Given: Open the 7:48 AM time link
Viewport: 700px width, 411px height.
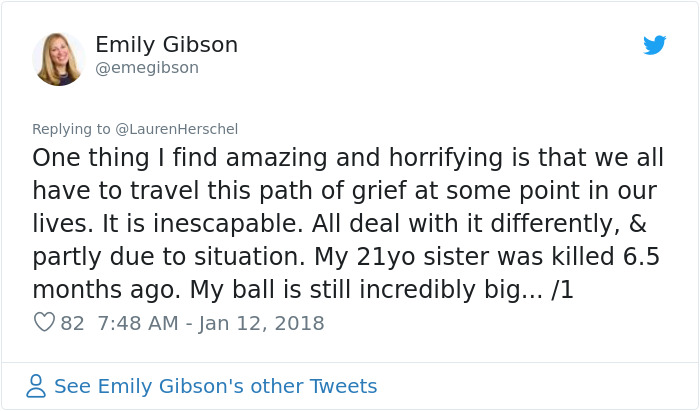Looking at the screenshot, I should [x=137, y=323].
